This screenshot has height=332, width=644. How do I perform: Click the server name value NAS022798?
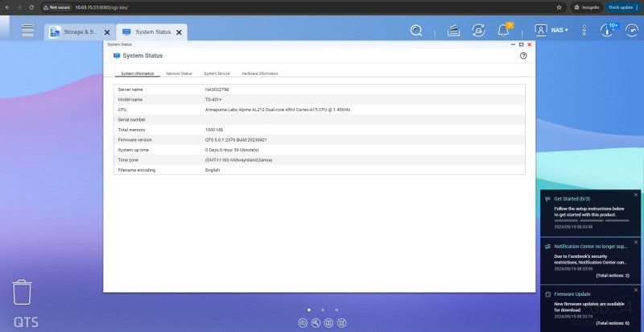point(217,89)
